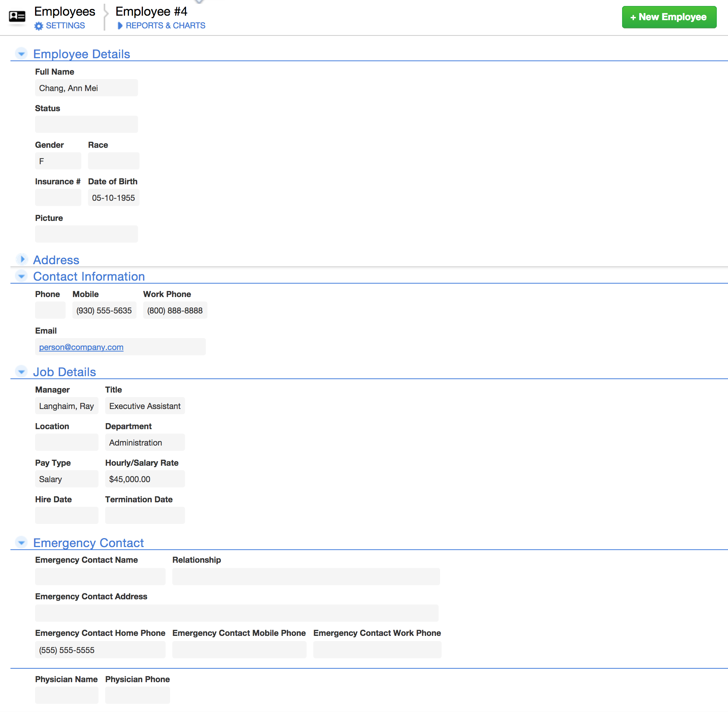Click the Job Details heading
Screen dimensions: 728x712
coord(65,372)
